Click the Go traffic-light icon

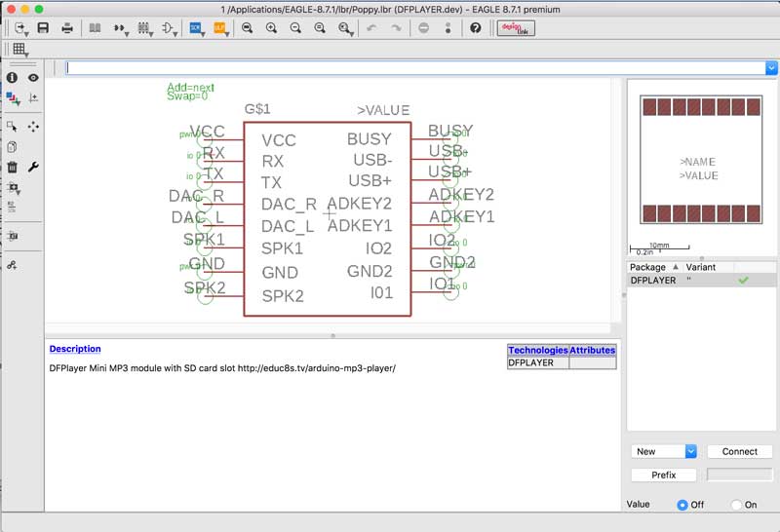[448, 28]
